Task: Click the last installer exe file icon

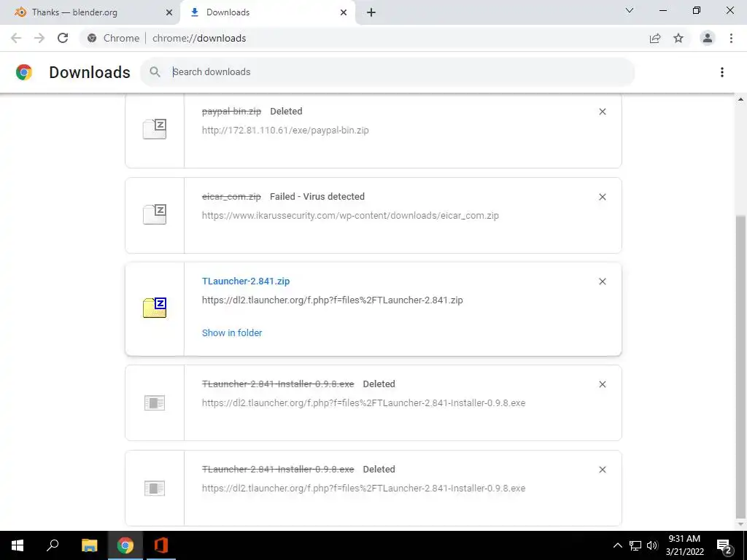Action: (155, 488)
